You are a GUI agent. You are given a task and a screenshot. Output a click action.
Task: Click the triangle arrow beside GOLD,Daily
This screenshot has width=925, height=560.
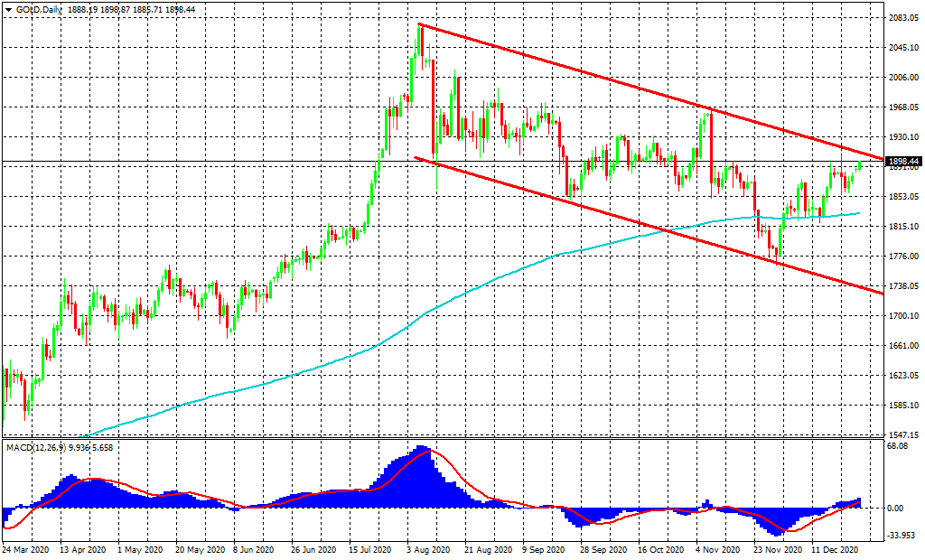9,9
